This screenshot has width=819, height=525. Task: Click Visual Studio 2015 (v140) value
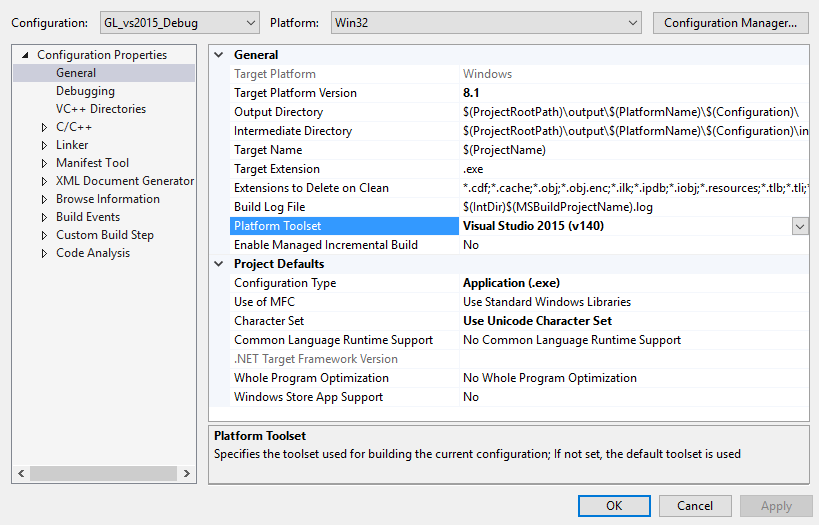tap(533, 226)
